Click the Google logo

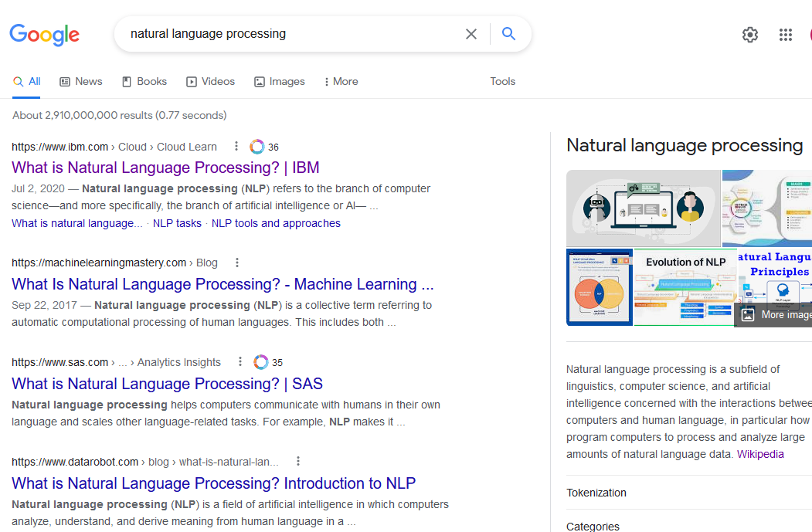(x=45, y=35)
